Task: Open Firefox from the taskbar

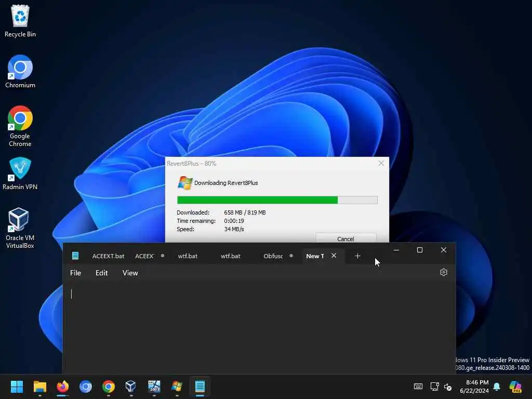Action: point(63,387)
